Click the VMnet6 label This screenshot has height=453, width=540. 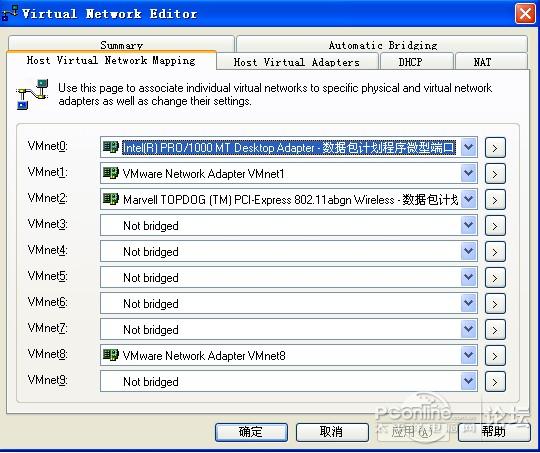[x=48, y=302]
